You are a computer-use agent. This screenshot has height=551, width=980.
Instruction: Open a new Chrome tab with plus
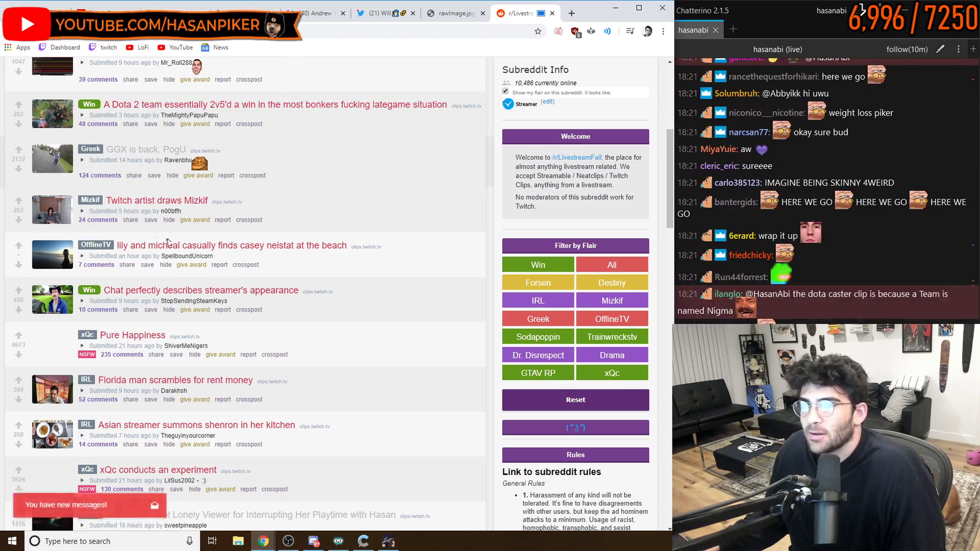pos(571,13)
